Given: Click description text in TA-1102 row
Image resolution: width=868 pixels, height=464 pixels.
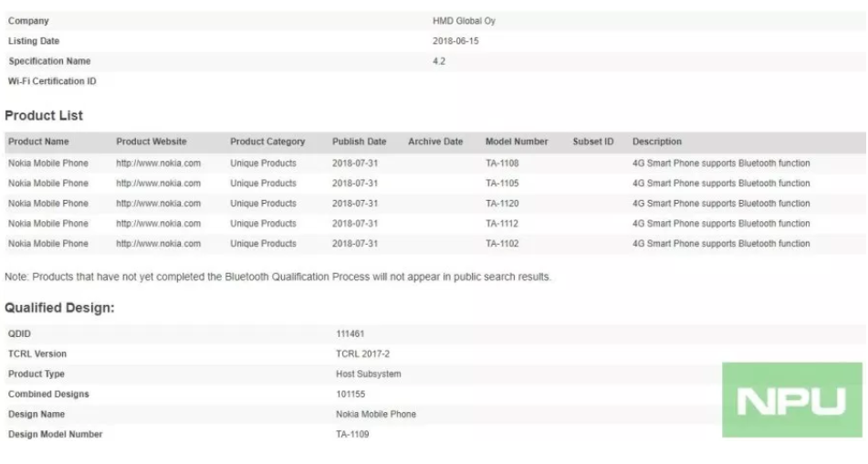Looking at the screenshot, I should coord(721,244).
